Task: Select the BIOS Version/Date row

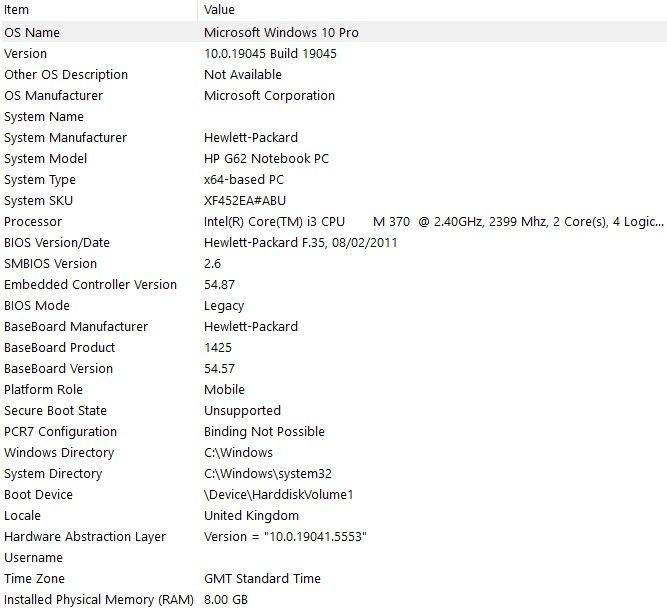Action: click(334, 242)
